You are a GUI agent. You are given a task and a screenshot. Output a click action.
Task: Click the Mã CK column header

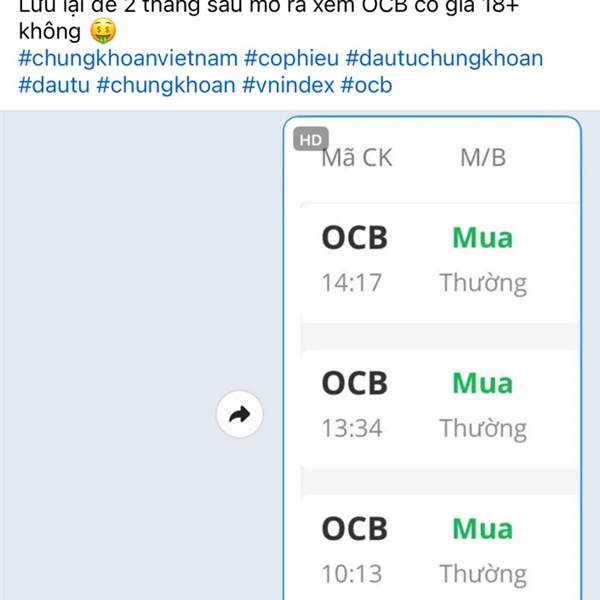[357, 157]
